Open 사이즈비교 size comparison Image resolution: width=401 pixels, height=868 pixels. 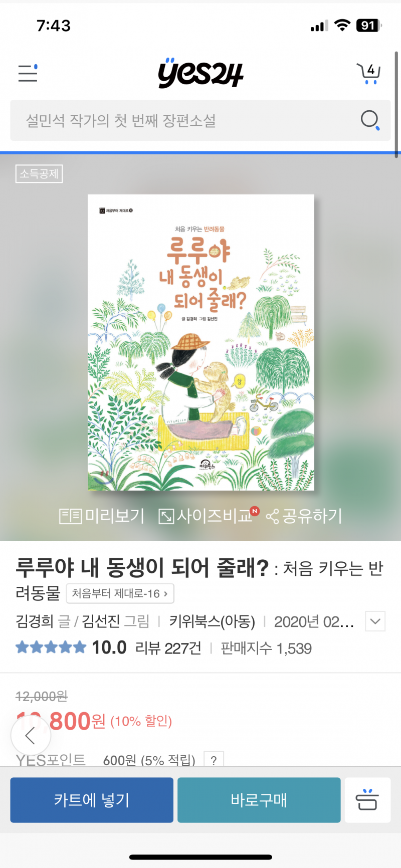tap(206, 516)
